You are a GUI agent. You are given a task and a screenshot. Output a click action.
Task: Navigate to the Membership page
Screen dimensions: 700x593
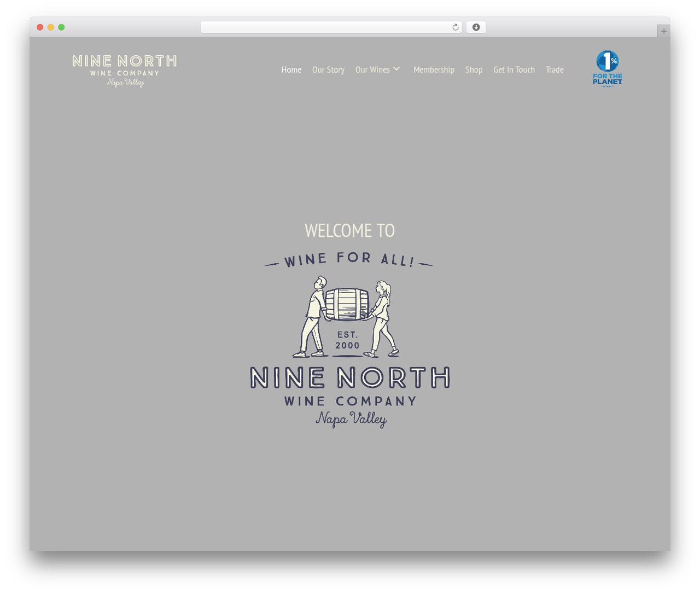(434, 69)
